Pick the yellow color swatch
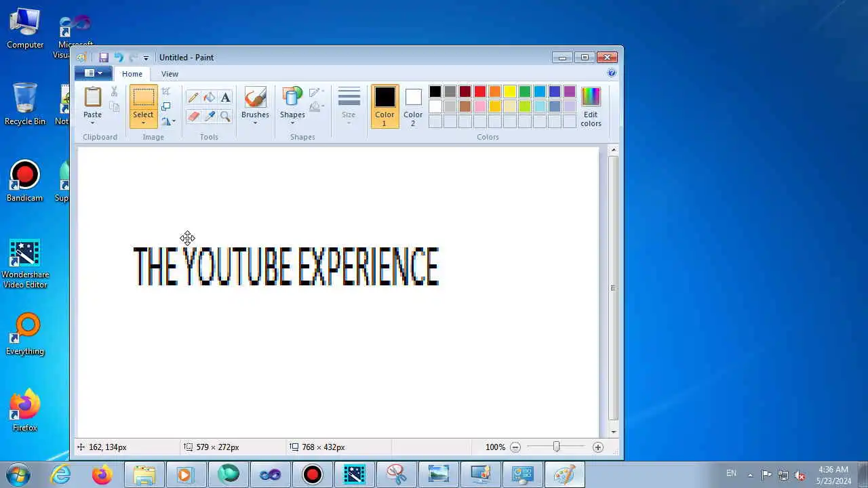The height and width of the screenshot is (488, 868). 510,91
